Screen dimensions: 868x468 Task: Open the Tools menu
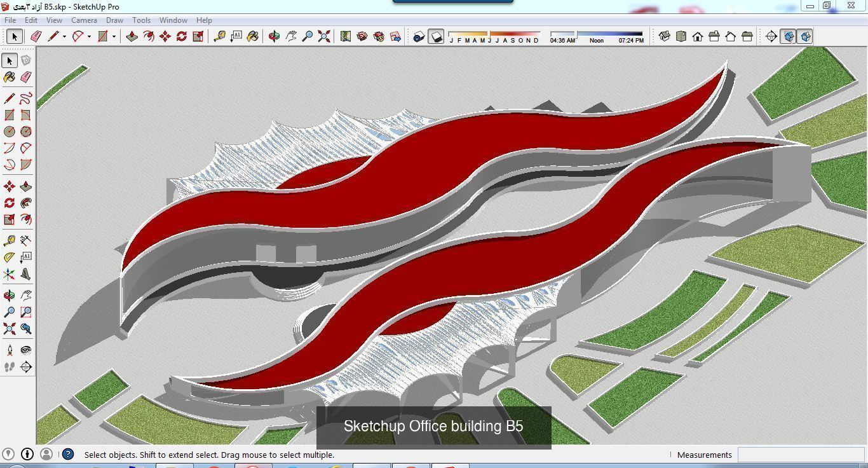(x=141, y=20)
